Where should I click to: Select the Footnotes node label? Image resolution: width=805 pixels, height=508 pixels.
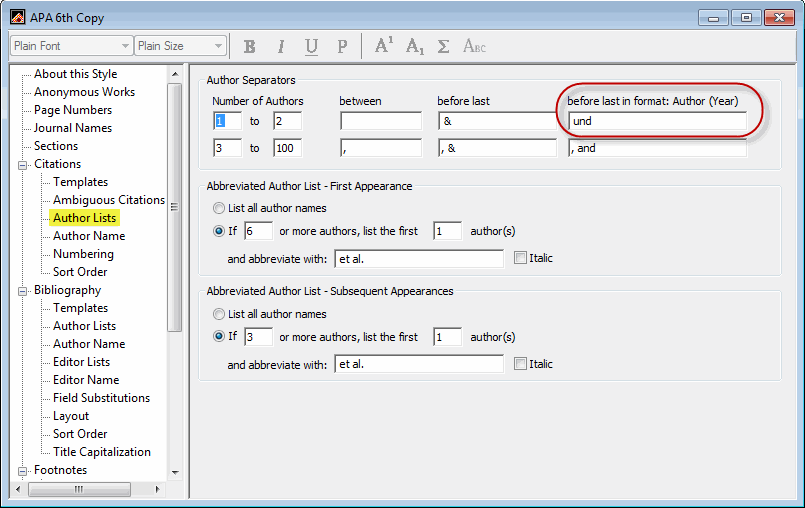click(x=61, y=470)
